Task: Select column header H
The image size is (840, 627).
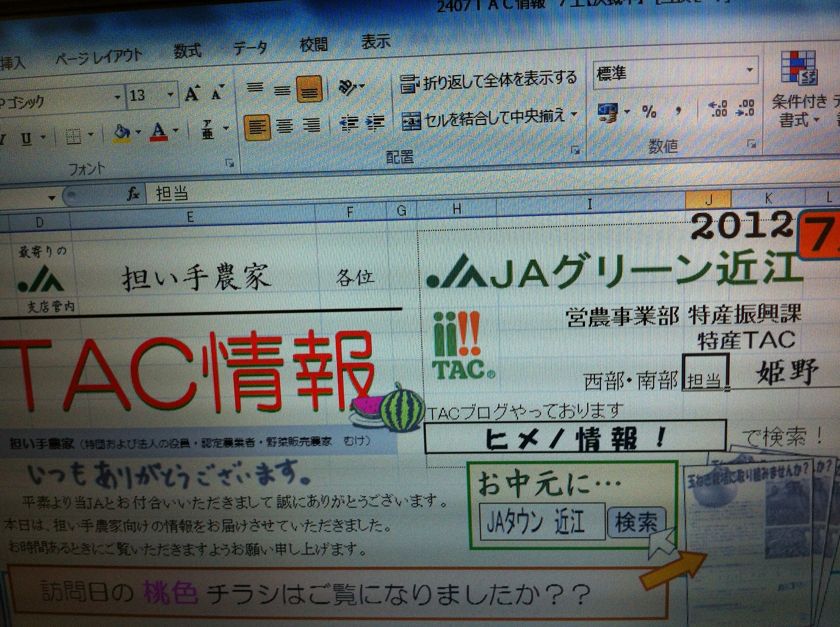Action: point(457,209)
